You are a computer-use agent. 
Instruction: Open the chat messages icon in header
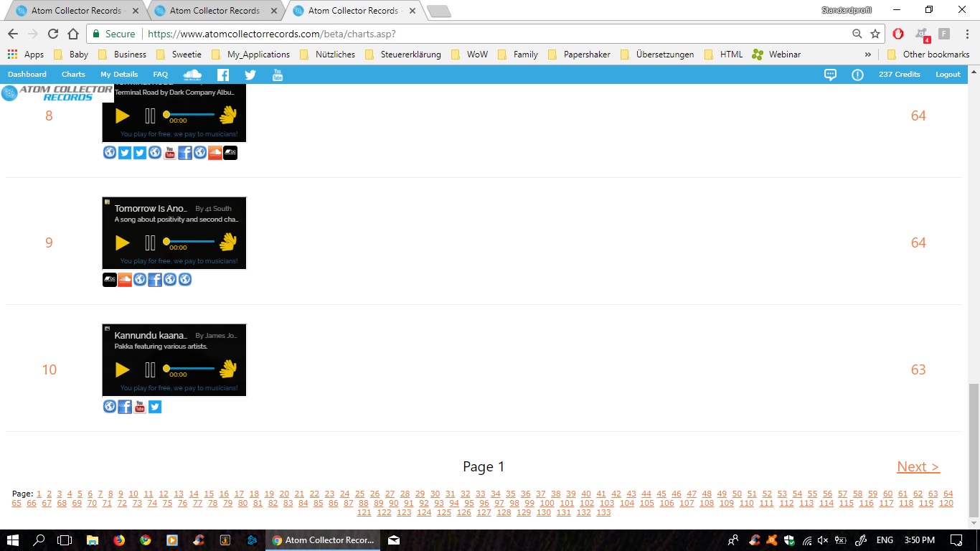(830, 75)
